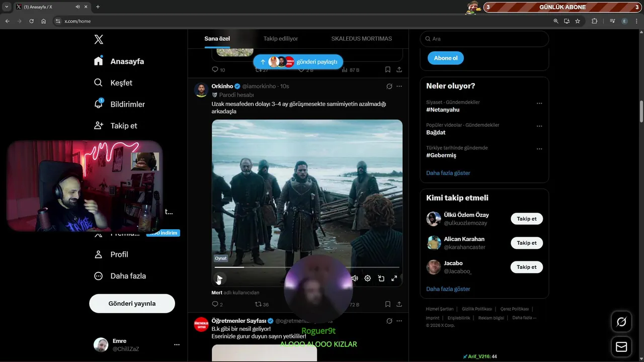Open more options on Orkinho post
Image resolution: width=644 pixels, height=362 pixels.
(399, 86)
